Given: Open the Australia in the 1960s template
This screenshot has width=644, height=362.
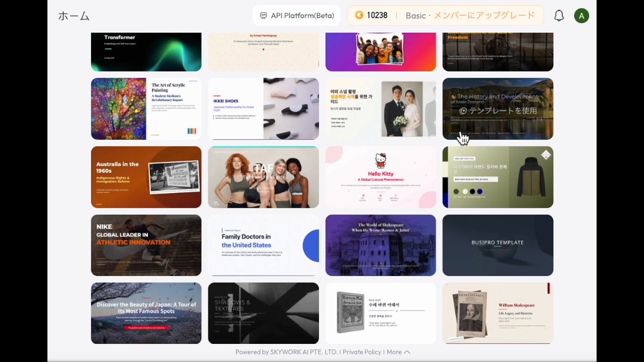Looking at the screenshot, I should tap(146, 177).
